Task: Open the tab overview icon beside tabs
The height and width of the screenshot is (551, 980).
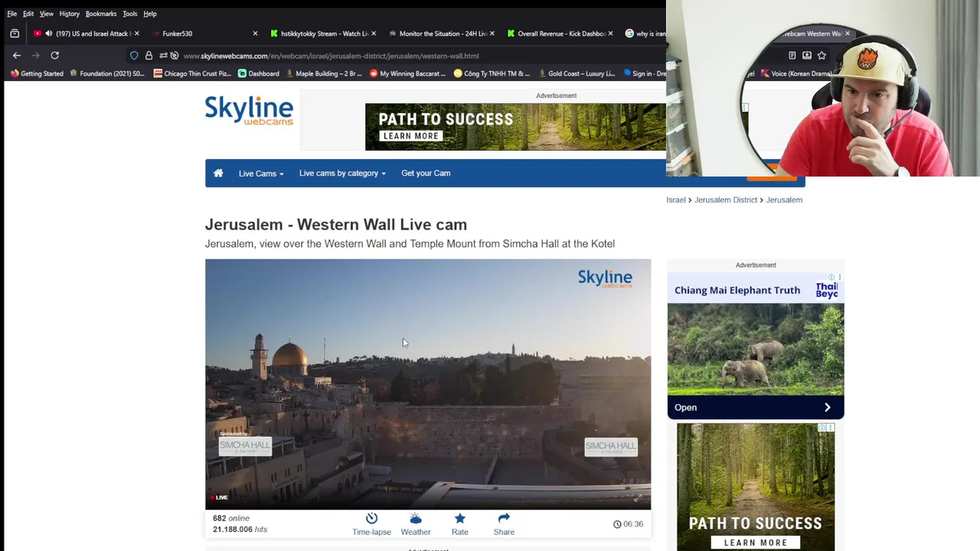Action: [x=15, y=34]
